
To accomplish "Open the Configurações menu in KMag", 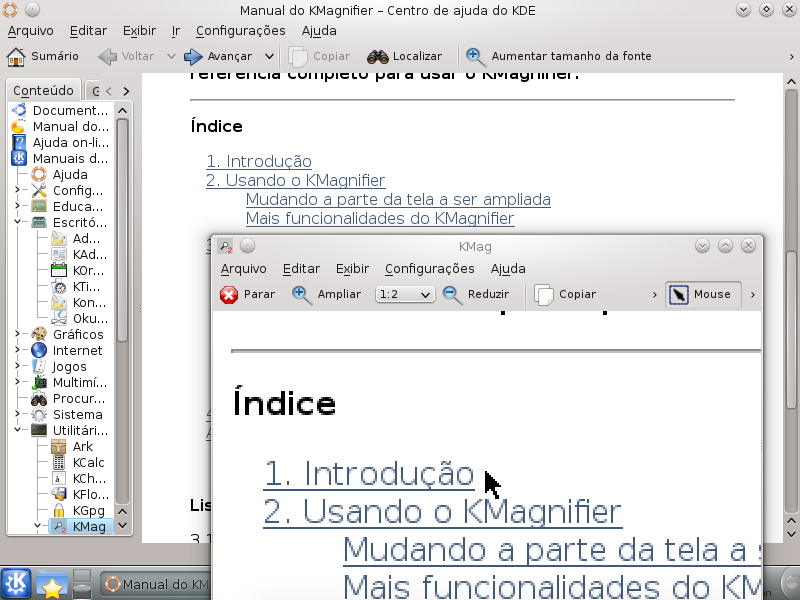I will click(429, 269).
